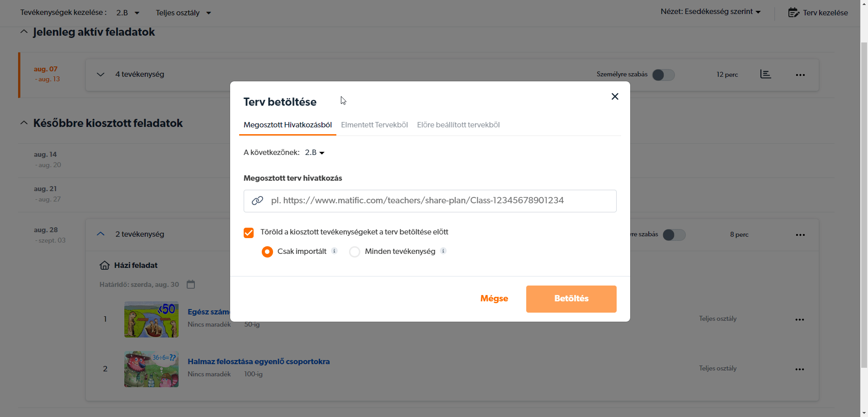
Task: Click info icon next to Csak importált
Action: pos(335,251)
